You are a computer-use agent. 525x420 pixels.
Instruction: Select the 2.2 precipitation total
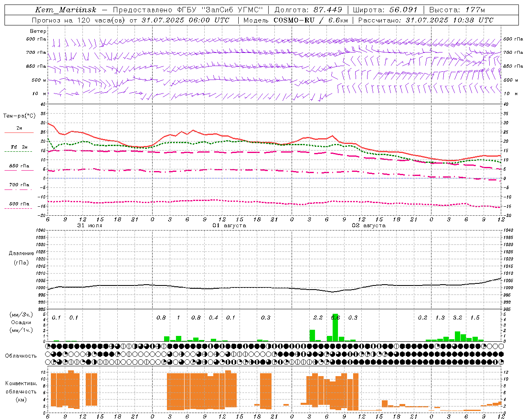point(318,317)
